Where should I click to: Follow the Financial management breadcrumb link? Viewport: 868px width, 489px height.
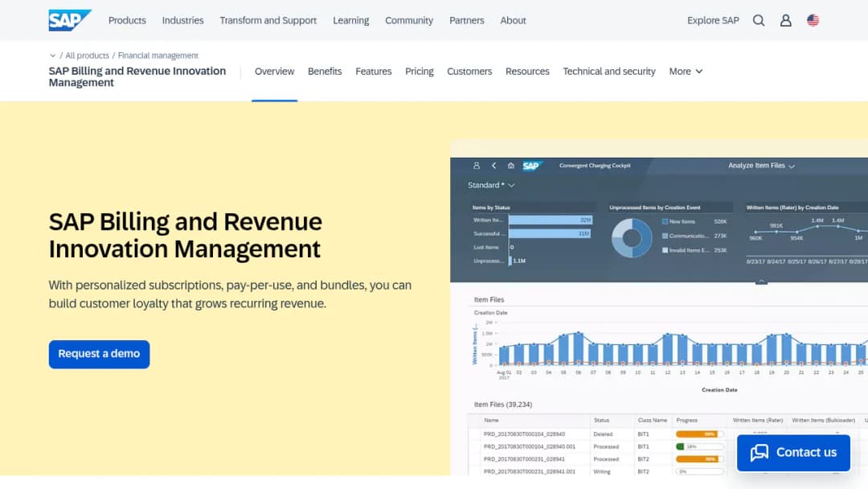tap(158, 55)
